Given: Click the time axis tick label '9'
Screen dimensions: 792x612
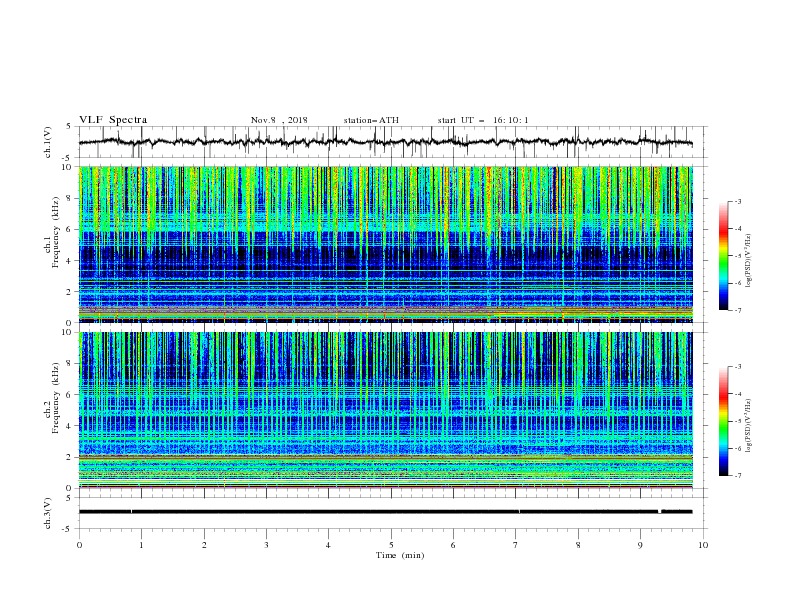Looking at the screenshot, I should click(x=640, y=545).
